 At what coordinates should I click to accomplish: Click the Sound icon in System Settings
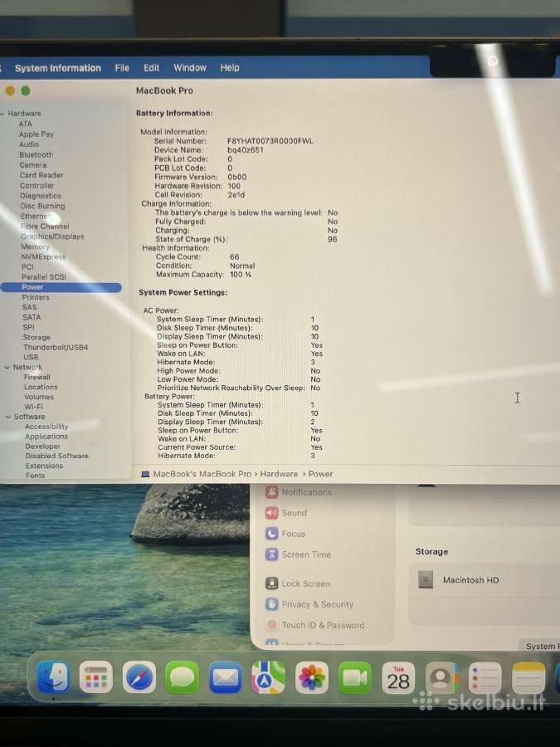coord(272,513)
